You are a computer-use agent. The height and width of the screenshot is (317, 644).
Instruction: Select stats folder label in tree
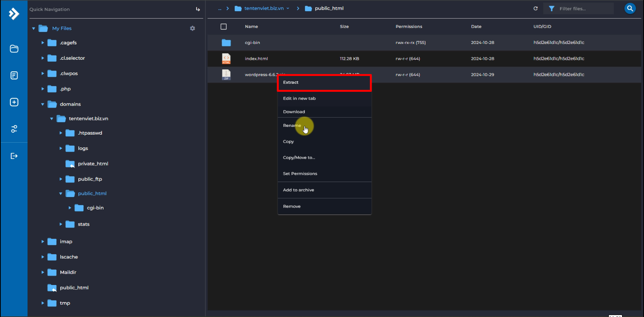pos(84,224)
